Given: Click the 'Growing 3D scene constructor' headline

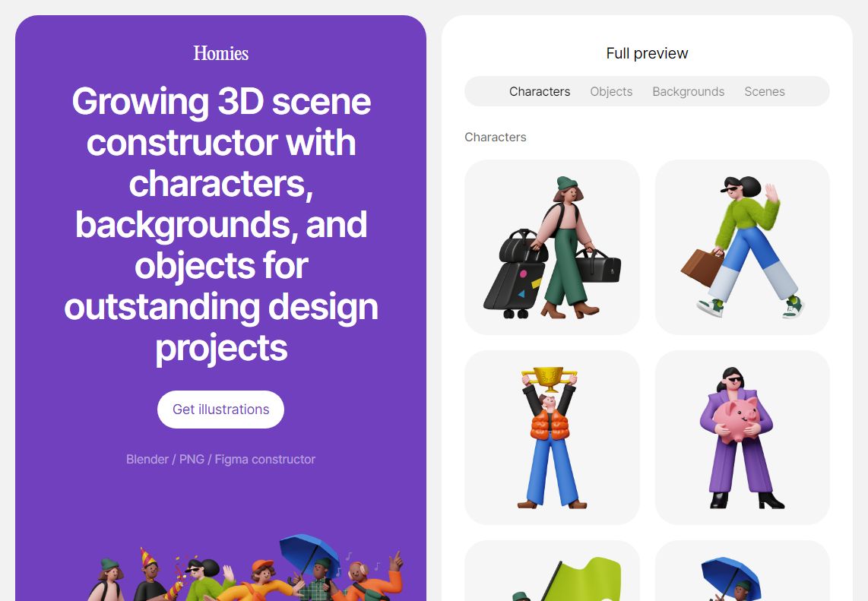Looking at the screenshot, I should [x=221, y=225].
